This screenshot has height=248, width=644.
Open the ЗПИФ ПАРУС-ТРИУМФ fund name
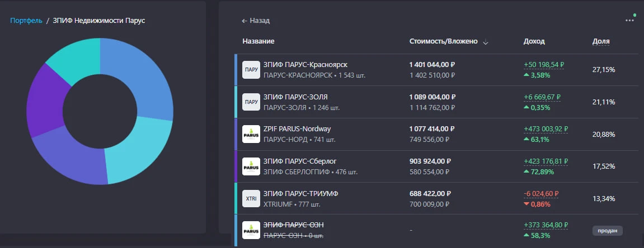pyautogui.click(x=300, y=193)
